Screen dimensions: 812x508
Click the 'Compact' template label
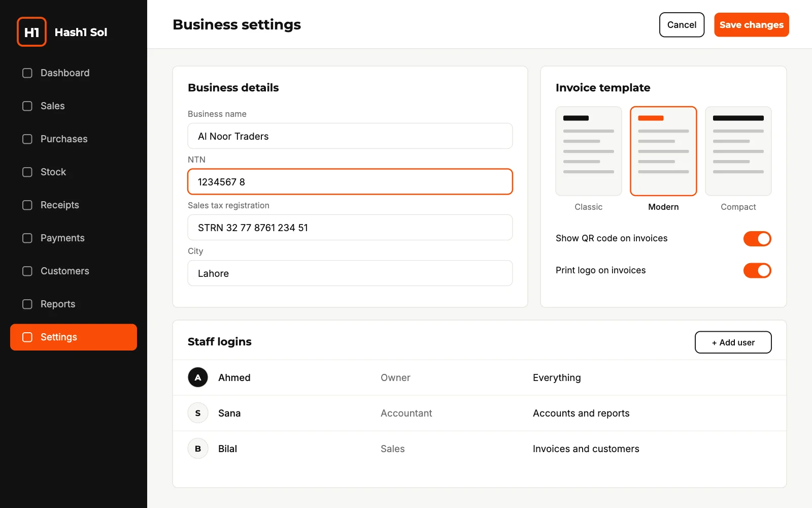click(x=738, y=207)
